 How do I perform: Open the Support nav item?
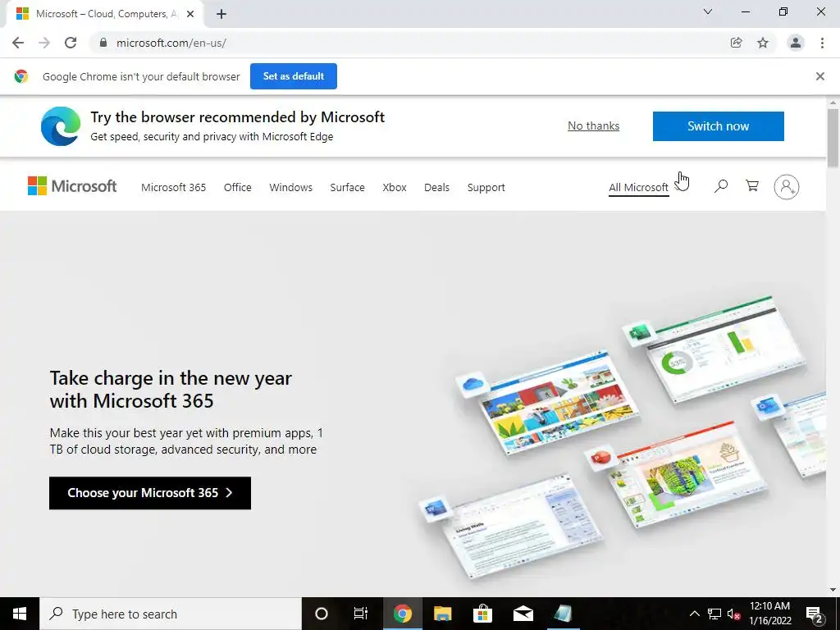pyautogui.click(x=486, y=188)
